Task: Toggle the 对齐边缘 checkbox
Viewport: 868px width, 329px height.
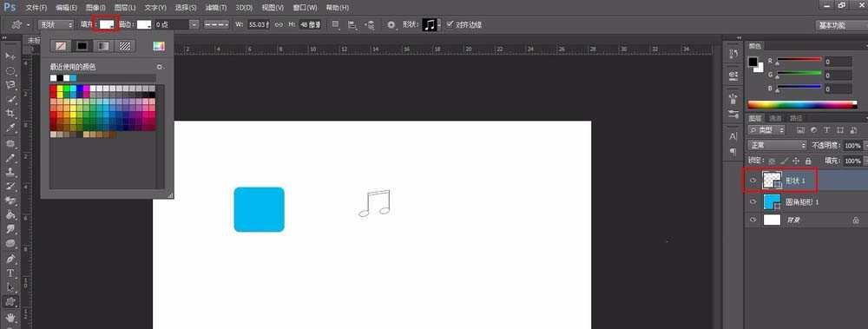Action: (x=450, y=24)
